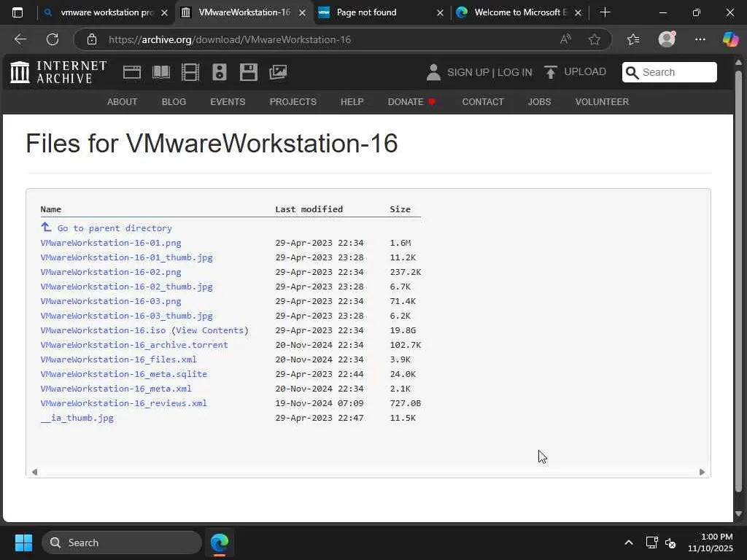
Task: Close the VMwareWorkstation-16 tab
Action: (302, 13)
